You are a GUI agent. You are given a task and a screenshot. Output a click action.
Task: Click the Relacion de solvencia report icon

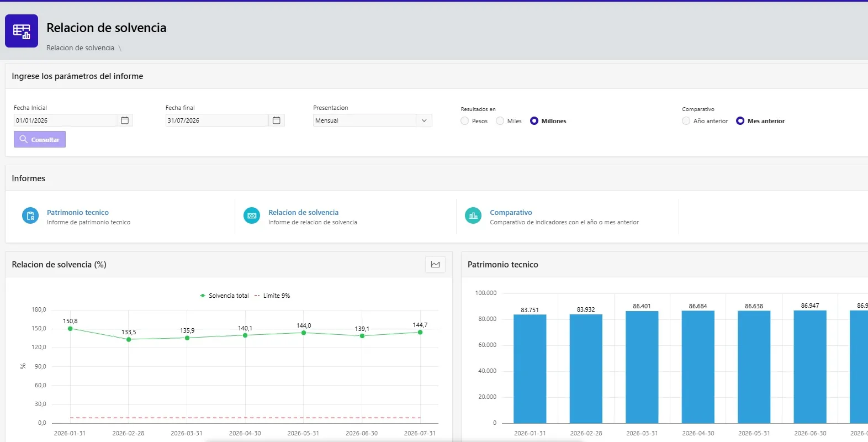(252, 215)
